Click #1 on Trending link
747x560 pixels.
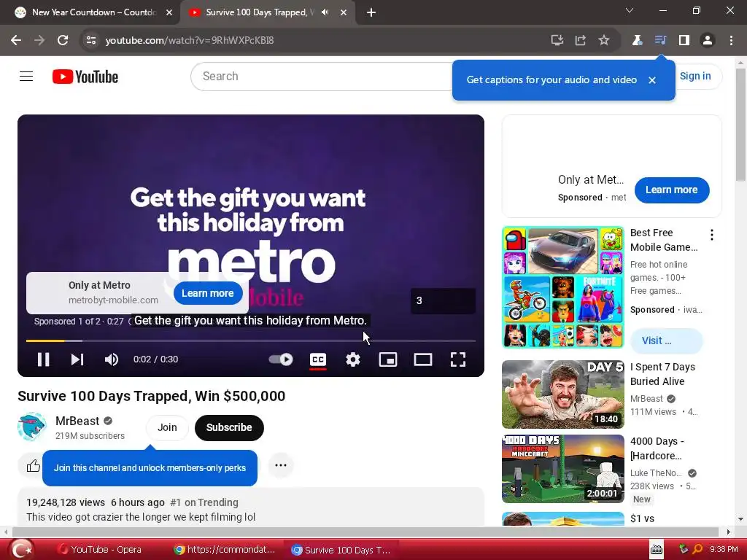coord(204,502)
